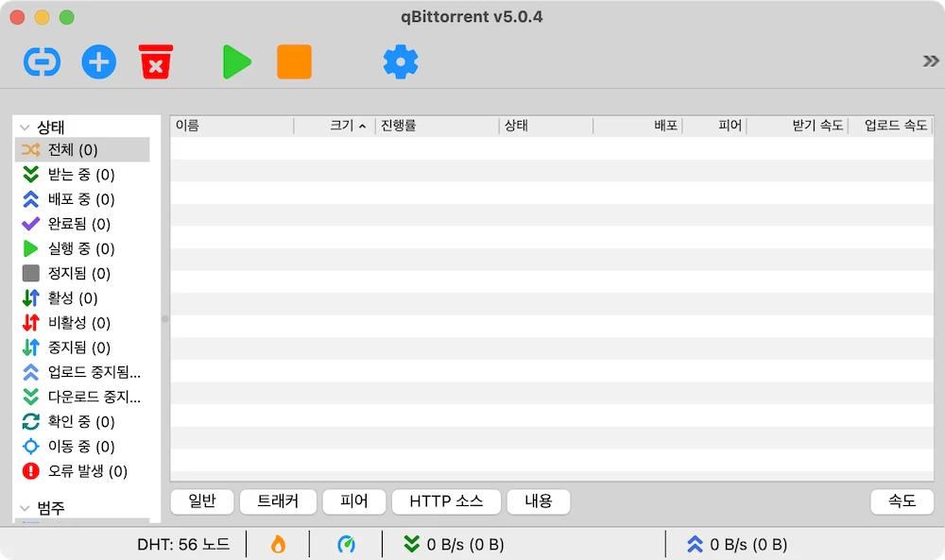Click the orange stop torrent icon
The height and width of the screenshot is (560, 945).
[x=294, y=61]
